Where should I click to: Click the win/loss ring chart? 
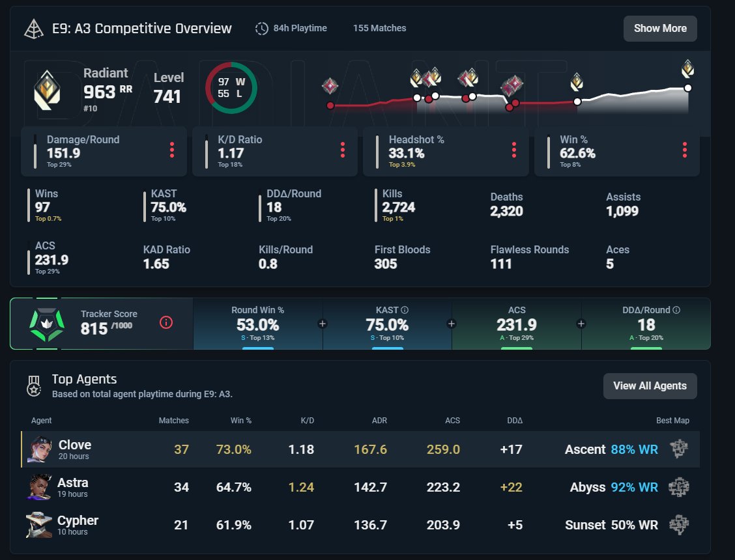pos(231,88)
